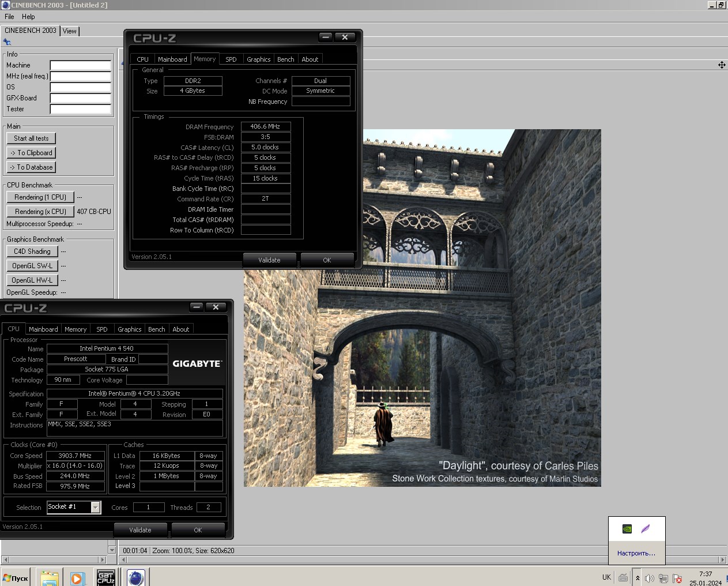Click the blue arrow icon under CINEBENCH tab

(x=7, y=42)
